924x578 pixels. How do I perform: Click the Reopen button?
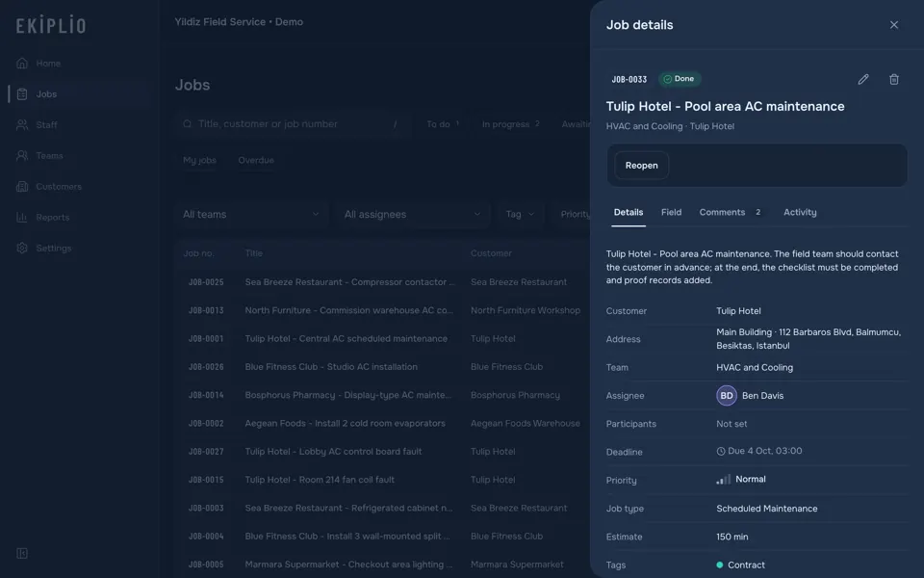coord(641,165)
